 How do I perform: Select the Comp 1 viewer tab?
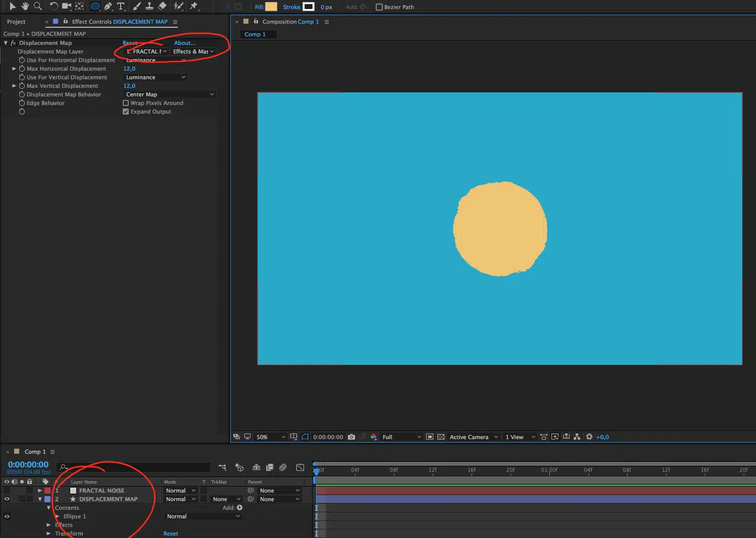click(x=255, y=34)
